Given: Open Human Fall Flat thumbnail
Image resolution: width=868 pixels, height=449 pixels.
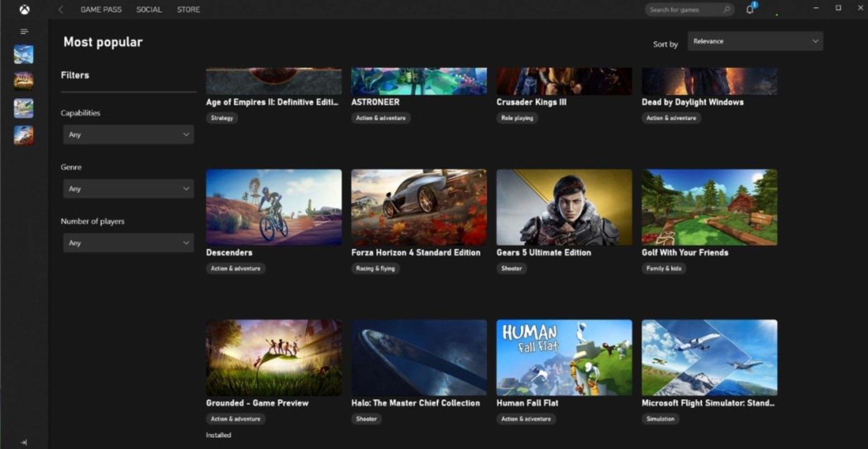Looking at the screenshot, I should coord(564,358).
